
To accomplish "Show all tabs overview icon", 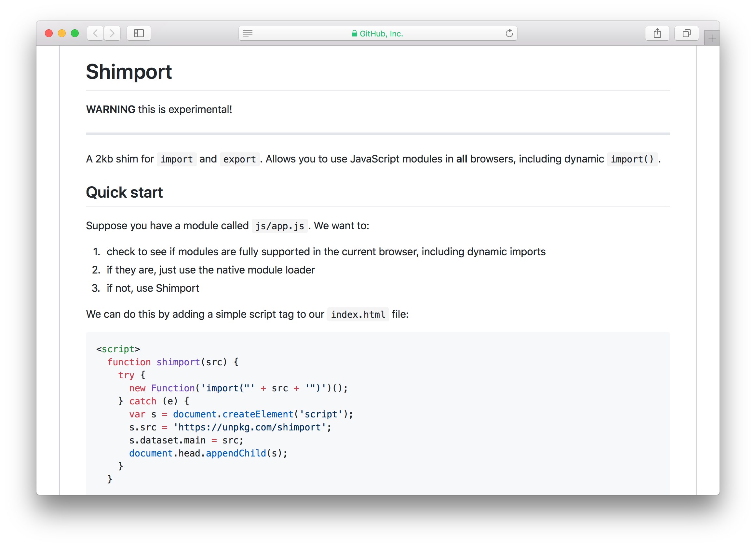I will point(687,33).
